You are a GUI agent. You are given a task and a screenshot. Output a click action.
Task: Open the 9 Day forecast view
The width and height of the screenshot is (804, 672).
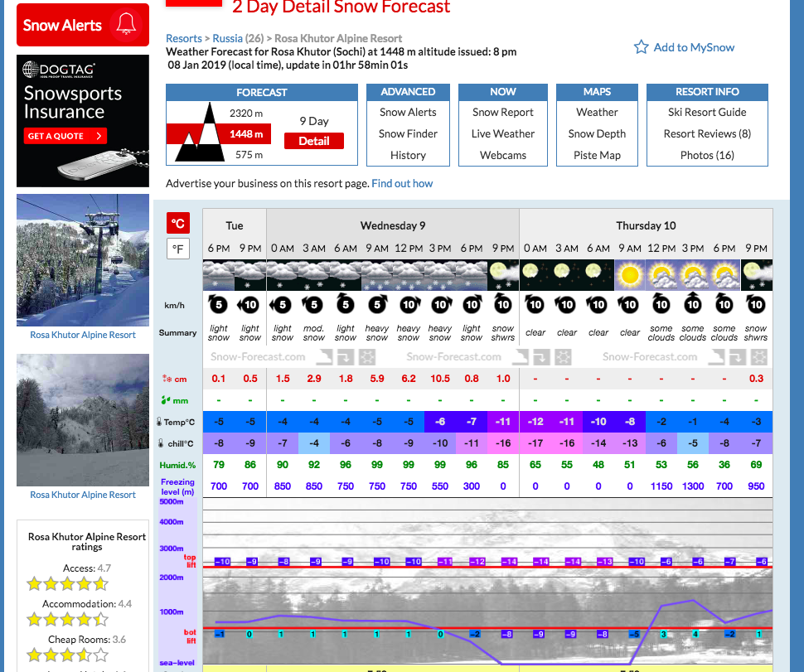point(314,121)
